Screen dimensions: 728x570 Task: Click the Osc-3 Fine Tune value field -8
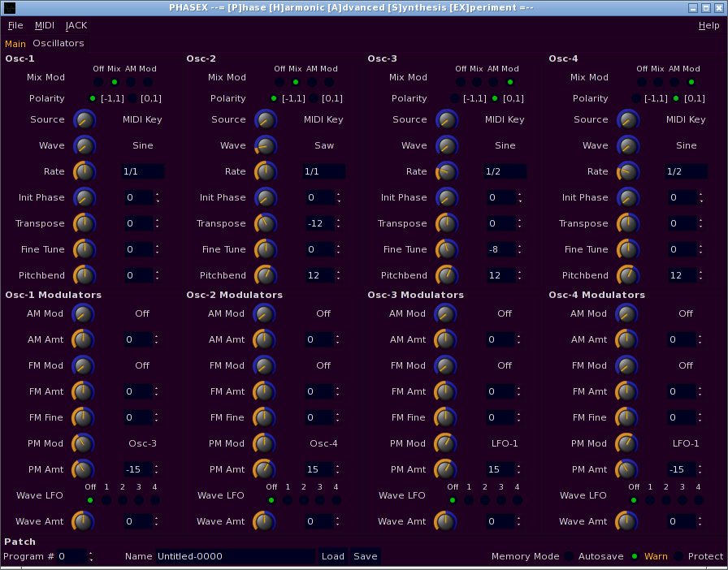501,250
